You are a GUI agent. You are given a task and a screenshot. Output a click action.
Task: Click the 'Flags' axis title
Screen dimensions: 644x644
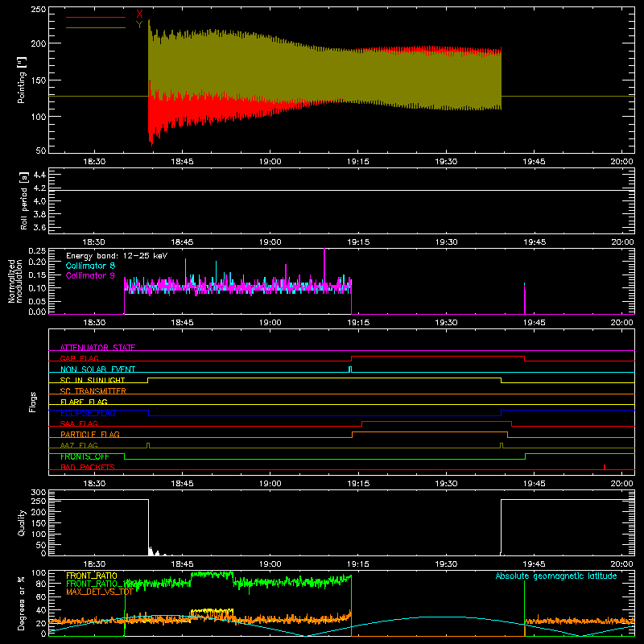tap(32, 402)
